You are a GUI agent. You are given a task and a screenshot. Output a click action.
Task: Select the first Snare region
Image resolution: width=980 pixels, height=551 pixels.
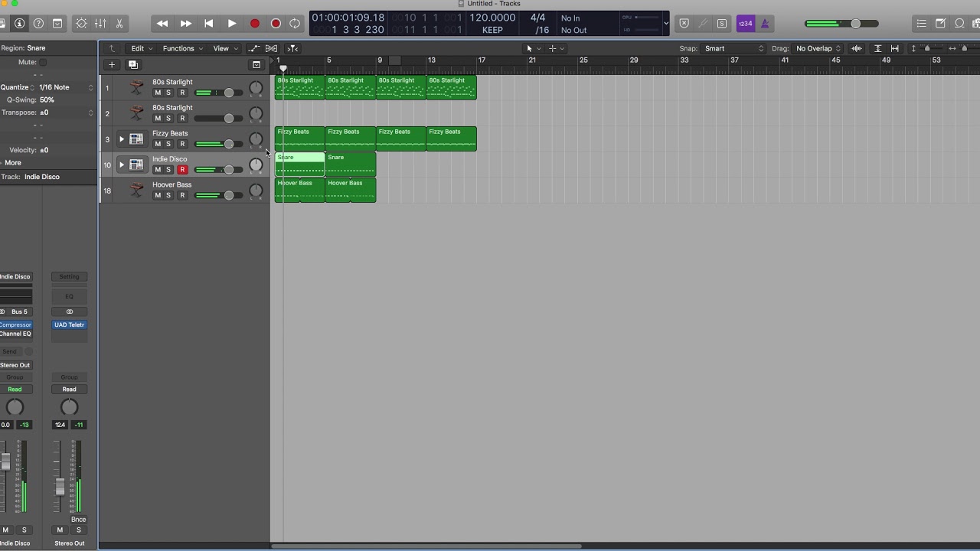tap(300, 165)
